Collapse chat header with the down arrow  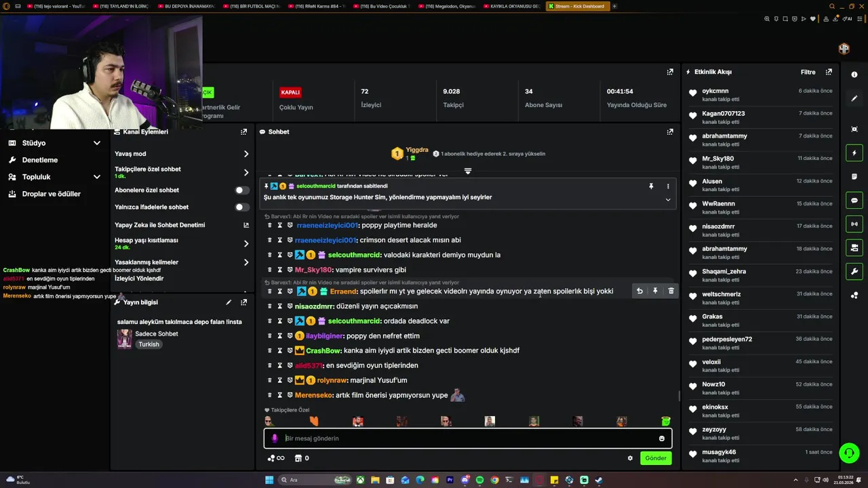pyautogui.click(x=468, y=171)
